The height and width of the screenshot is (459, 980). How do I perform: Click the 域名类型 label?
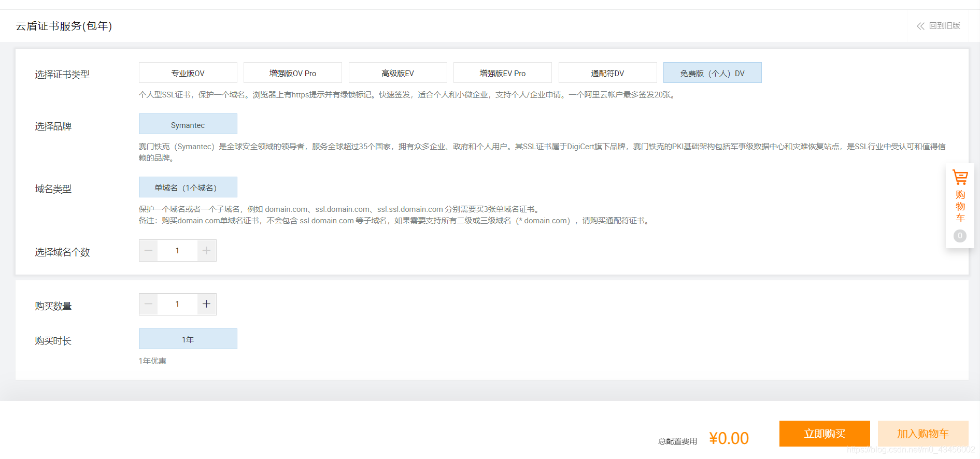click(53, 189)
